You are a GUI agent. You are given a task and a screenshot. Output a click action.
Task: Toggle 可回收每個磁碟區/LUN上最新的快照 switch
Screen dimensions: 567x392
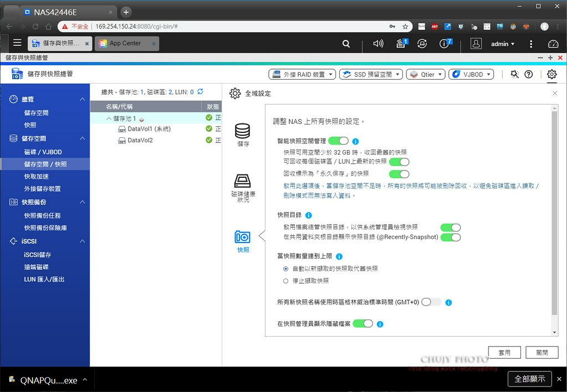399,162
